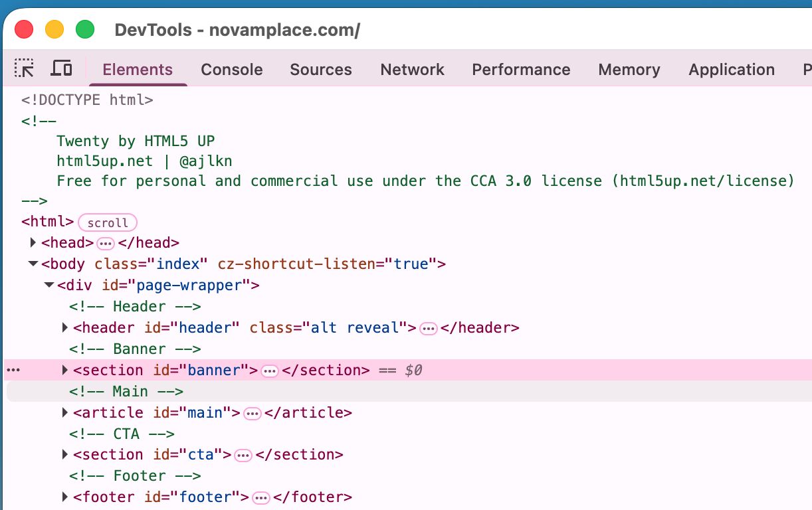Expand the header element node
The image size is (812, 510).
[65, 328]
